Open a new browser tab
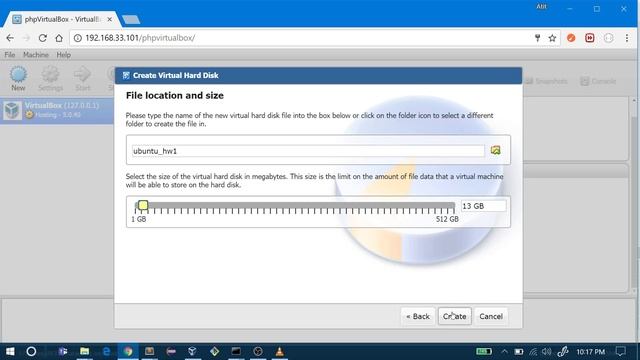640x360 pixels. pos(131,19)
